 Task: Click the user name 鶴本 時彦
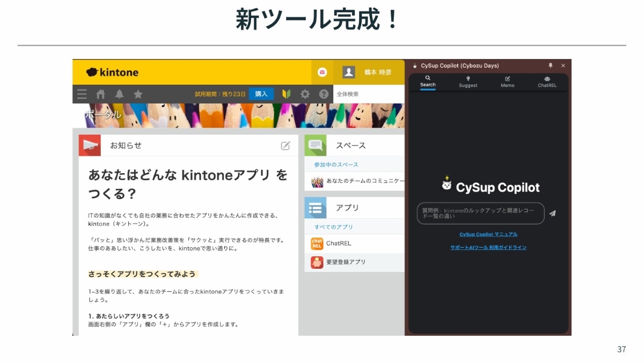click(x=378, y=72)
